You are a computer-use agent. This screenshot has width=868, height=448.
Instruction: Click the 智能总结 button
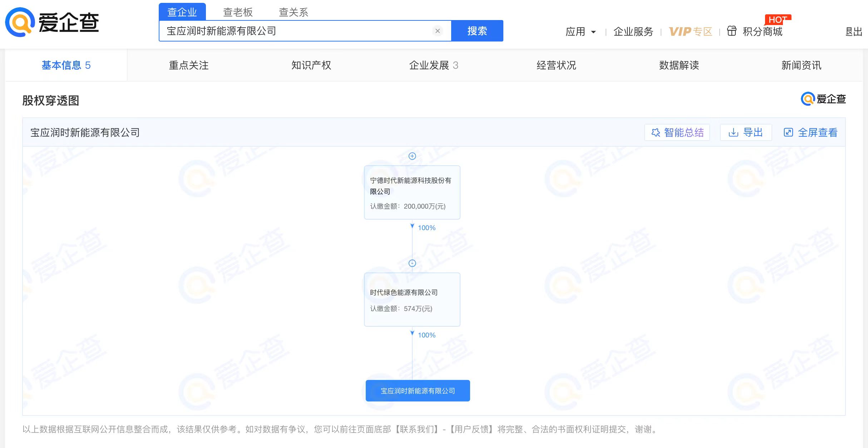point(677,132)
